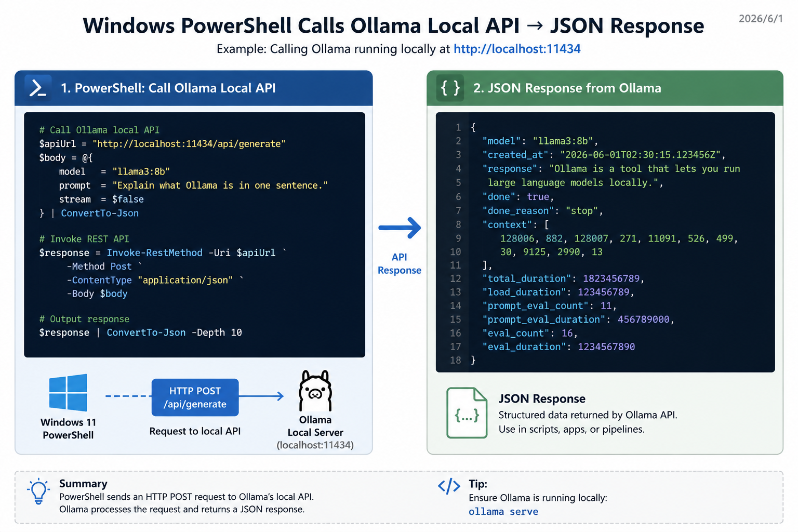
Task: Click "Invoke-RestMethod" in the PowerShell code
Action: click(x=155, y=253)
